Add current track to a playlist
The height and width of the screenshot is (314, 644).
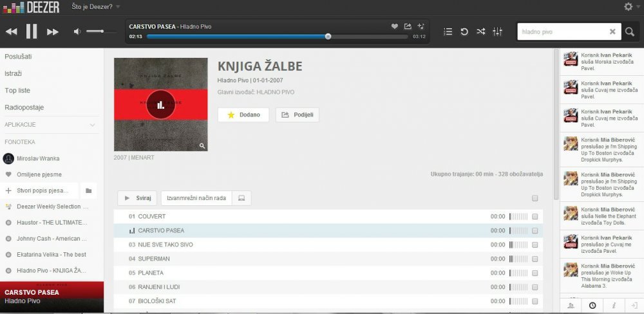[421, 26]
